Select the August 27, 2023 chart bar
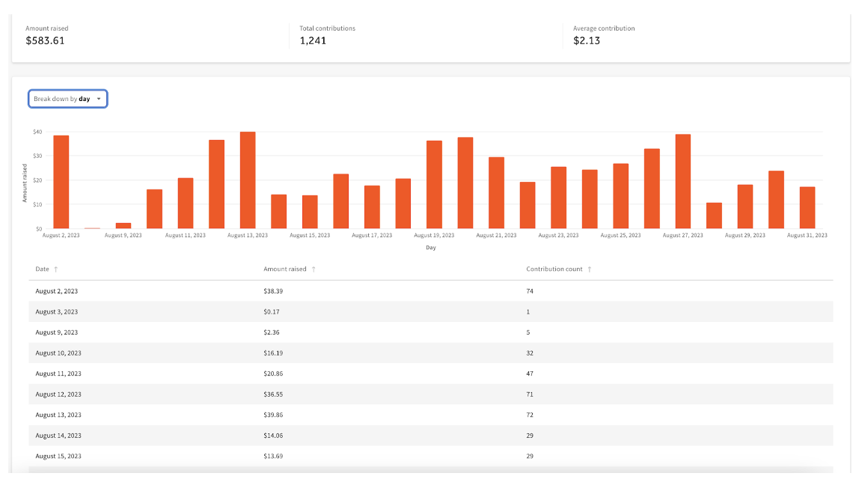The image size is (868, 491). [682, 181]
